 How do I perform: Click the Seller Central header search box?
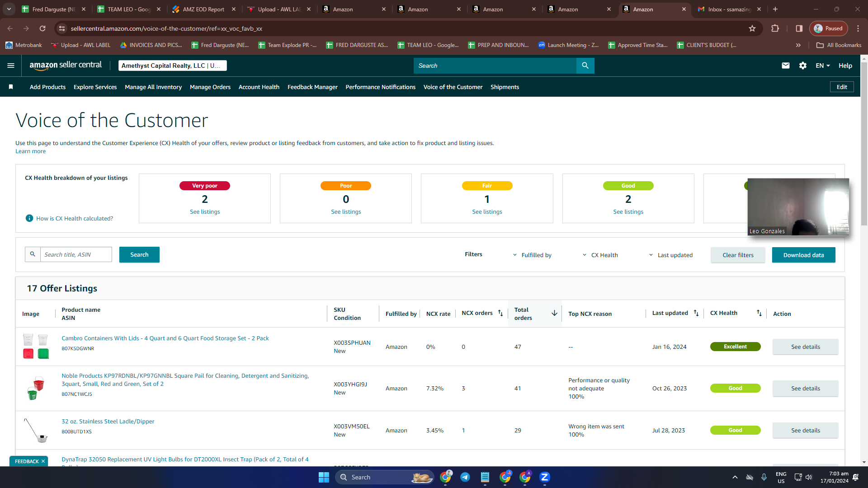click(x=495, y=66)
